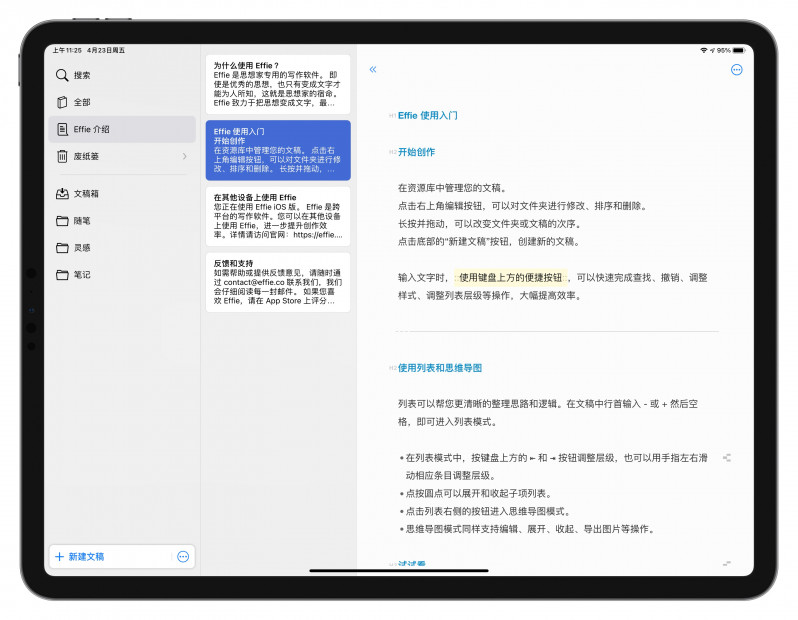Screen dimensions: 798x620
Task: Open the 全部 all-documents icon
Action: (62, 102)
